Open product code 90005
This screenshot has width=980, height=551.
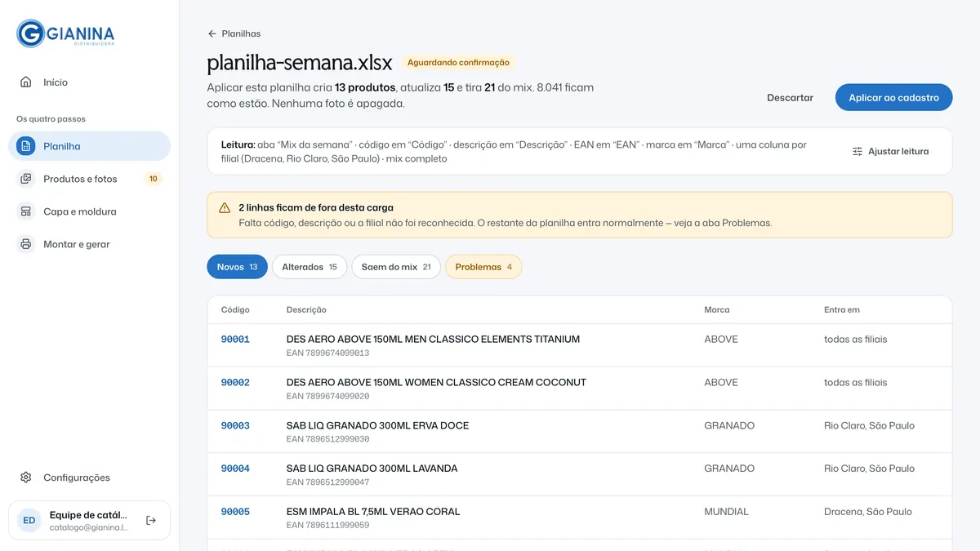click(x=235, y=512)
